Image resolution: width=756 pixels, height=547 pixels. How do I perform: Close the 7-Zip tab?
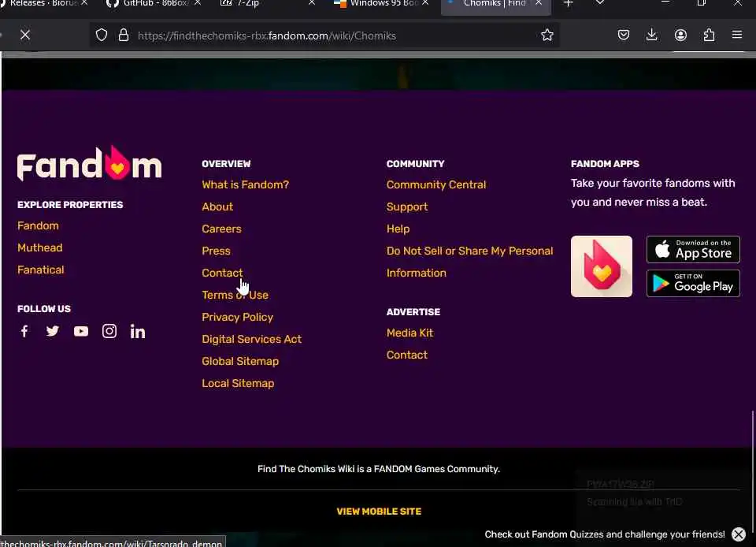point(312,3)
